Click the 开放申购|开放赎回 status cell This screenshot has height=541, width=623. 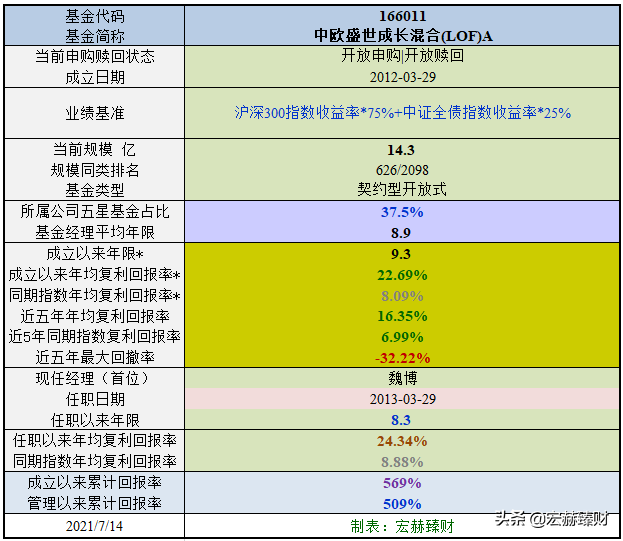[402, 56]
